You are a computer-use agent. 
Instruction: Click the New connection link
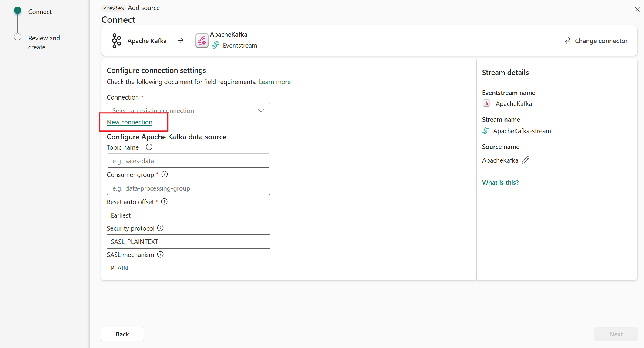click(x=130, y=122)
